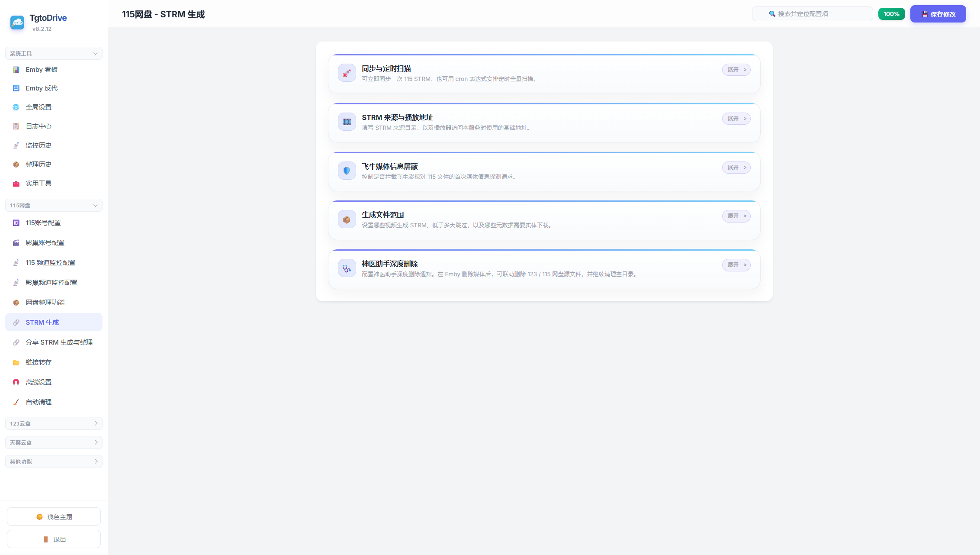This screenshot has width=980, height=555.
Task: Click the TgtoDrive cloud logo icon
Action: (x=17, y=23)
